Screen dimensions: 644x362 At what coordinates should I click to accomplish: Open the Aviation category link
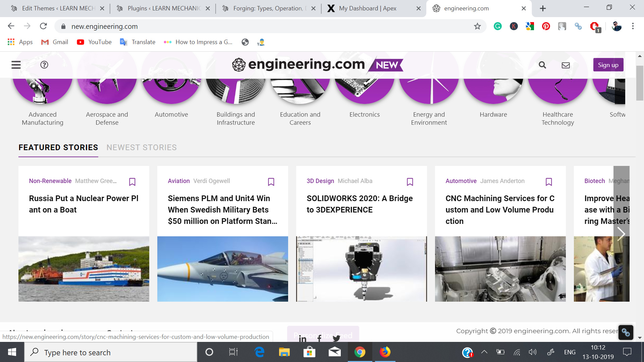[x=179, y=181]
